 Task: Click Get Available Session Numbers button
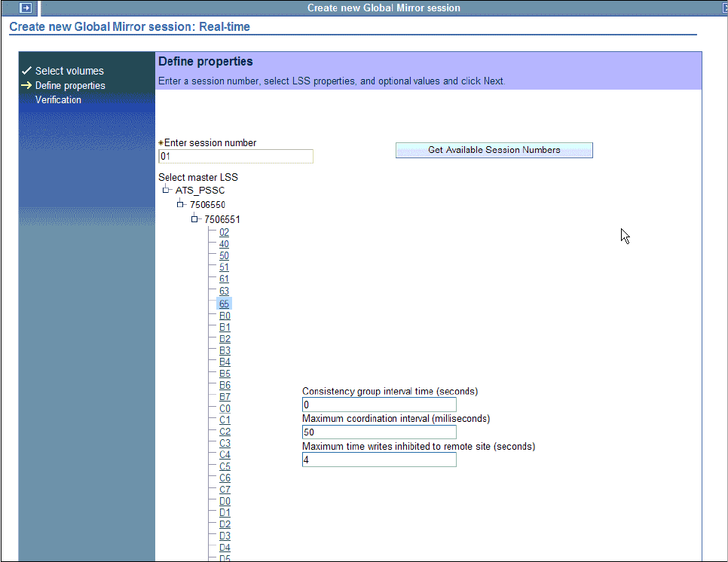[494, 150]
